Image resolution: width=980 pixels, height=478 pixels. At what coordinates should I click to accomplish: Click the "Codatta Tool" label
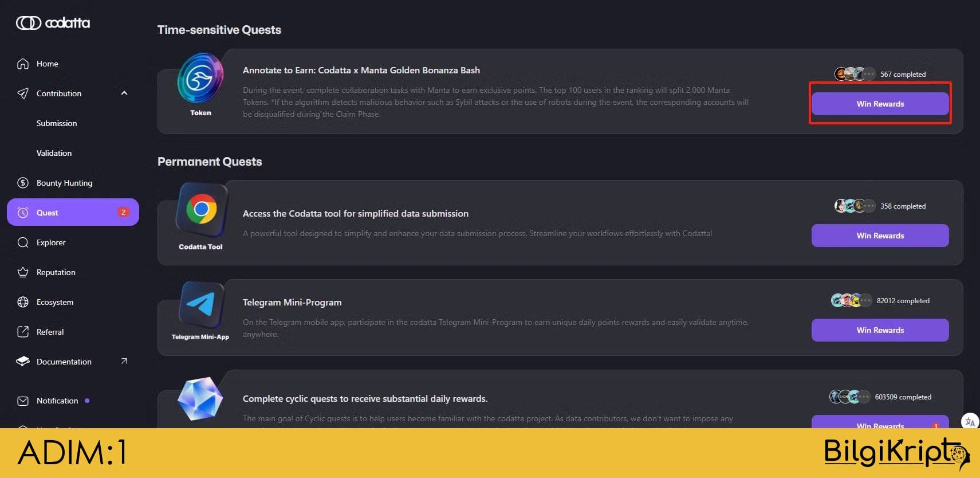point(200,247)
